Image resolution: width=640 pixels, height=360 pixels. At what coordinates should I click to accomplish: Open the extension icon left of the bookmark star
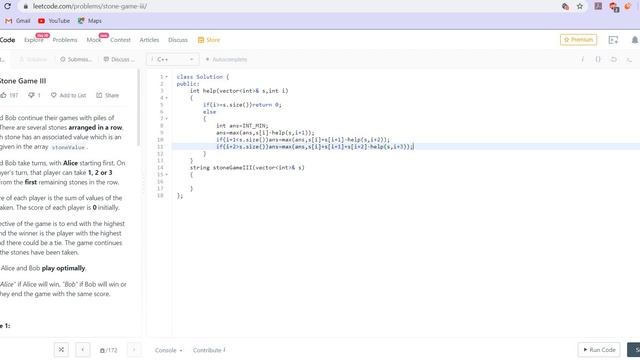pyautogui.click(x=565, y=6)
